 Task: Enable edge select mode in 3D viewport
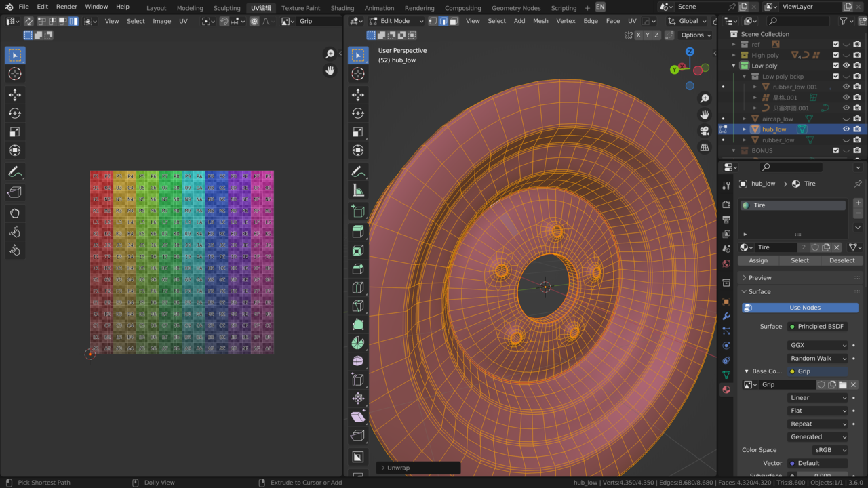pyautogui.click(x=443, y=21)
